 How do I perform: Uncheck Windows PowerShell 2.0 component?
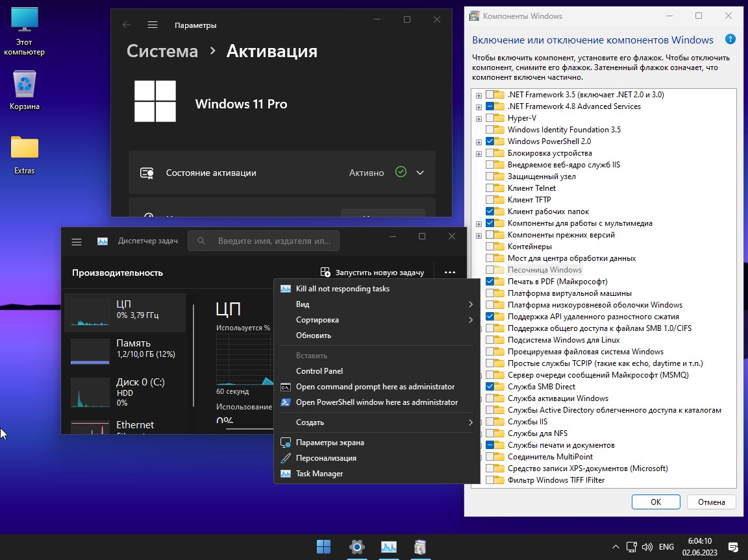(490, 141)
